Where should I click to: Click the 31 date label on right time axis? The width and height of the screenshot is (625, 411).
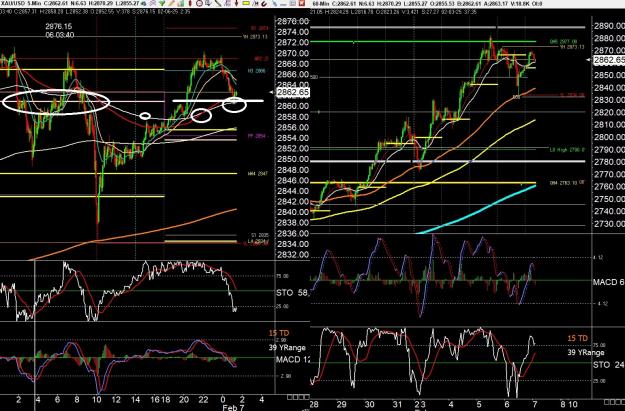pos(397,404)
